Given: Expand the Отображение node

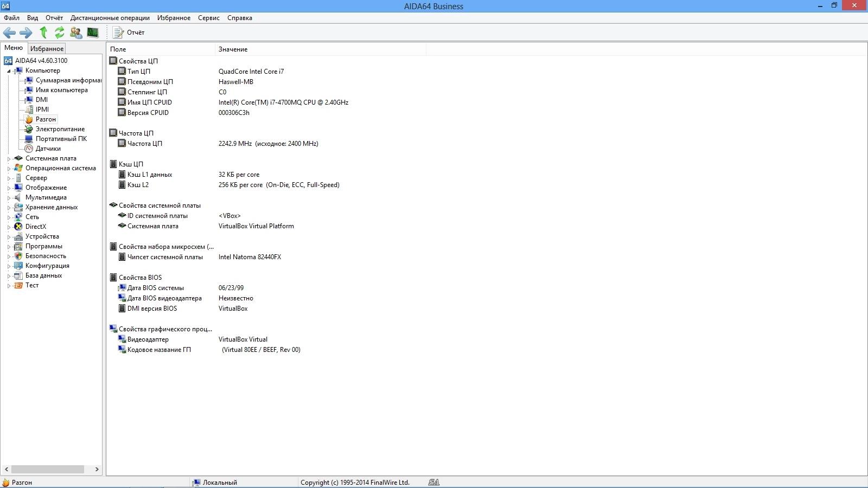Looking at the screenshot, I should tap(9, 188).
